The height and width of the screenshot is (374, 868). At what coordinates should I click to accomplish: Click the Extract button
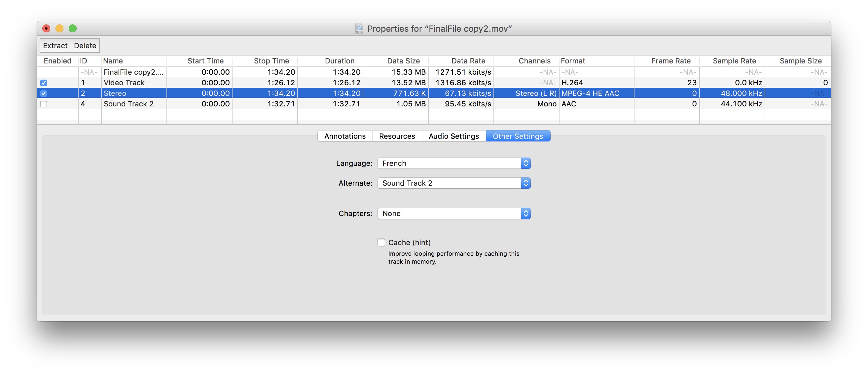pos(55,46)
